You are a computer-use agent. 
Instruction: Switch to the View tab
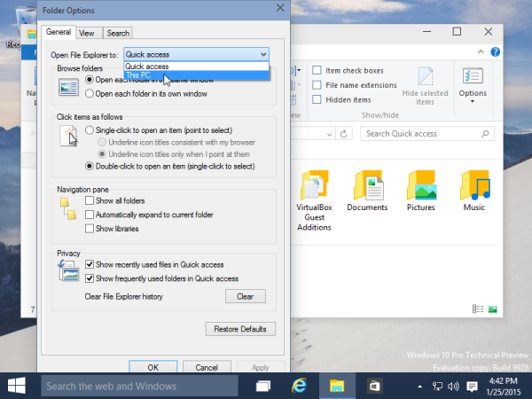pos(87,34)
